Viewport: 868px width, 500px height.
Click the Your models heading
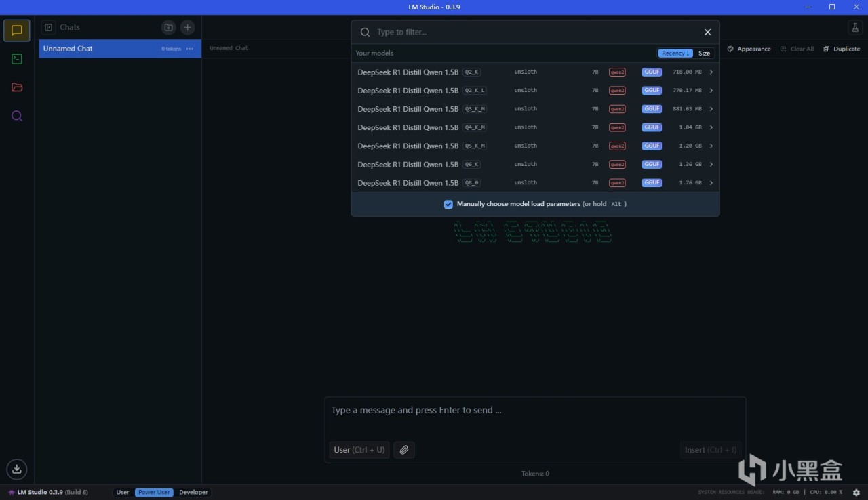(374, 53)
